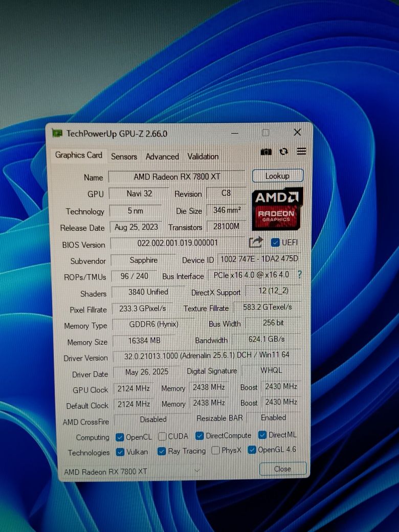The width and height of the screenshot is (399, 532).
Task: Click the BIOS Version field
Action: [x=178, y=243]
